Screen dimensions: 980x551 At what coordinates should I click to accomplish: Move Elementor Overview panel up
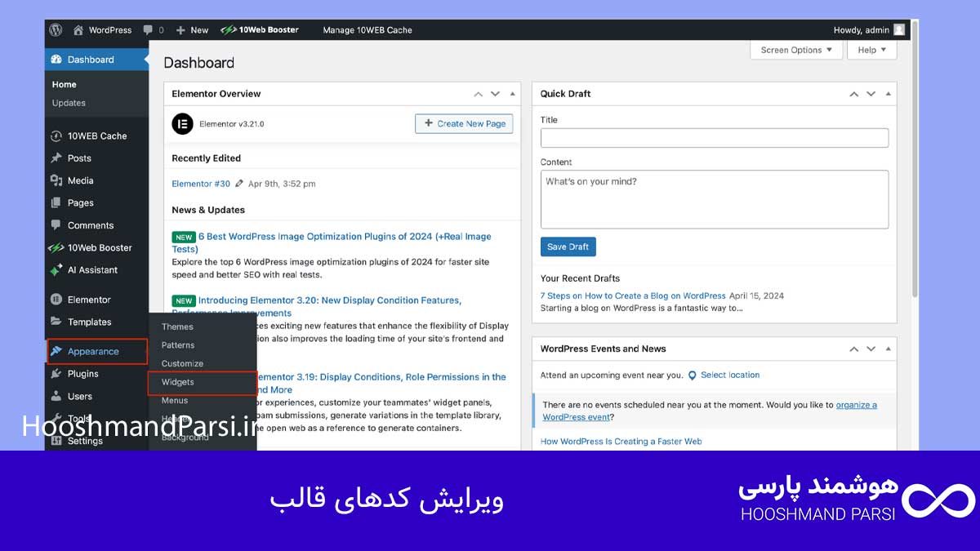click(x=479, y=94)
